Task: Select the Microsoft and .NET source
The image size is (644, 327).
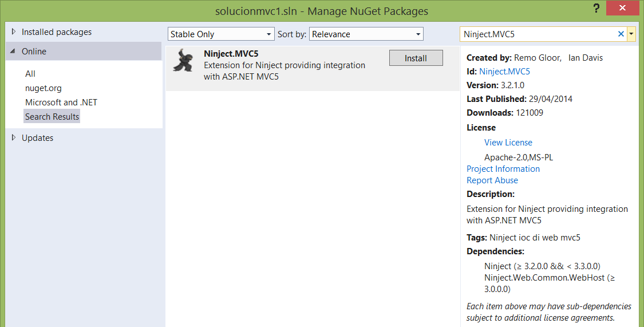Action: pyautogui.click(x=61, y=103)
